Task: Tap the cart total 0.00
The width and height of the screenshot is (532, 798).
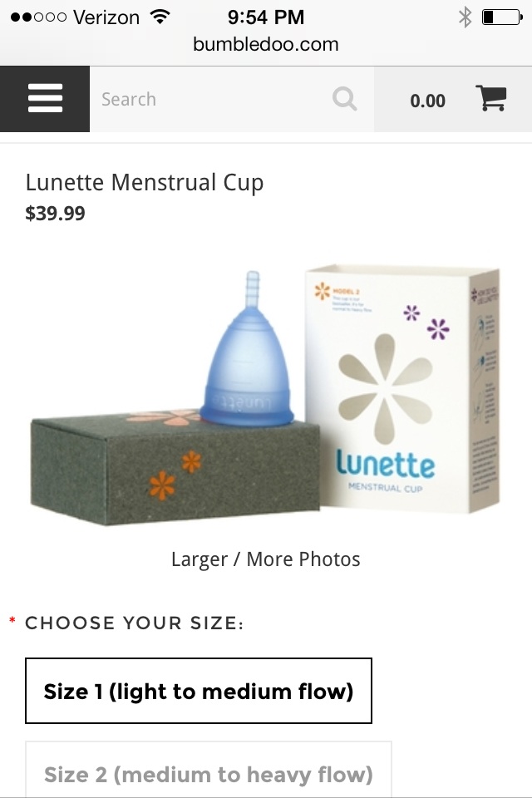Action: [427, 101]
